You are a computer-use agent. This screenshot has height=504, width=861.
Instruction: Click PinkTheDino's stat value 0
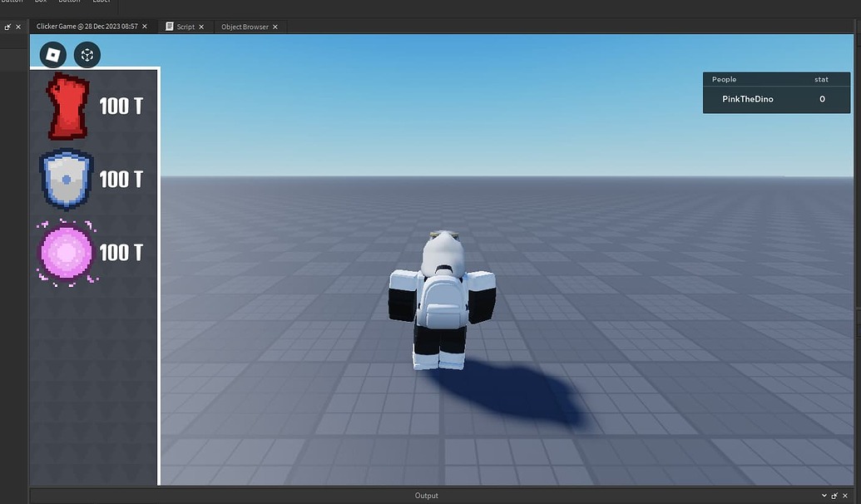pyautogui.click(x=822, y=99)
